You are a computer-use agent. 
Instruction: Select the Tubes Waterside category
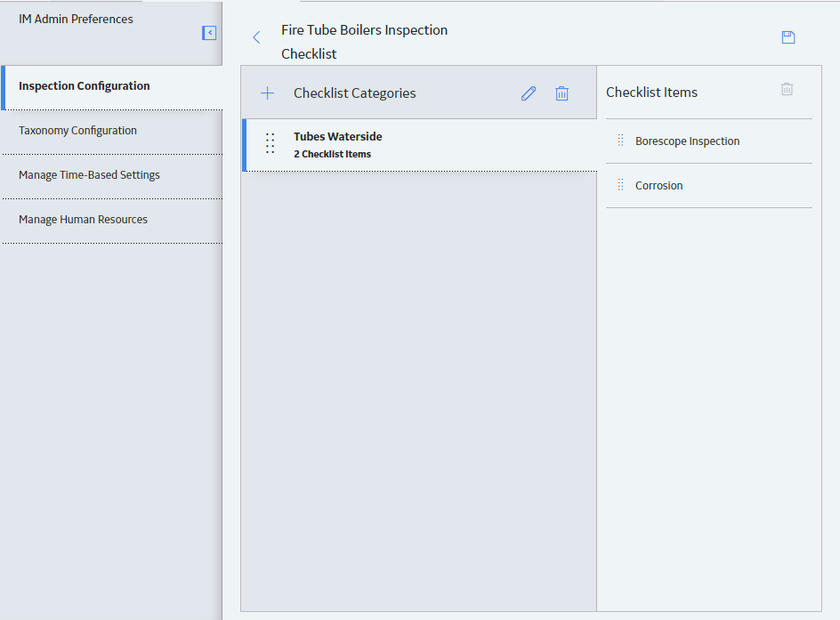(x=419, y=145)
